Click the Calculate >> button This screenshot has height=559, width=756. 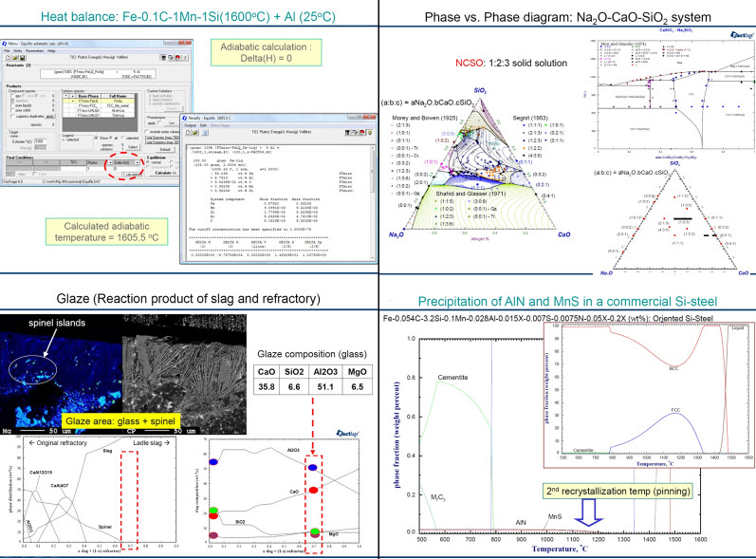point(165,173)
